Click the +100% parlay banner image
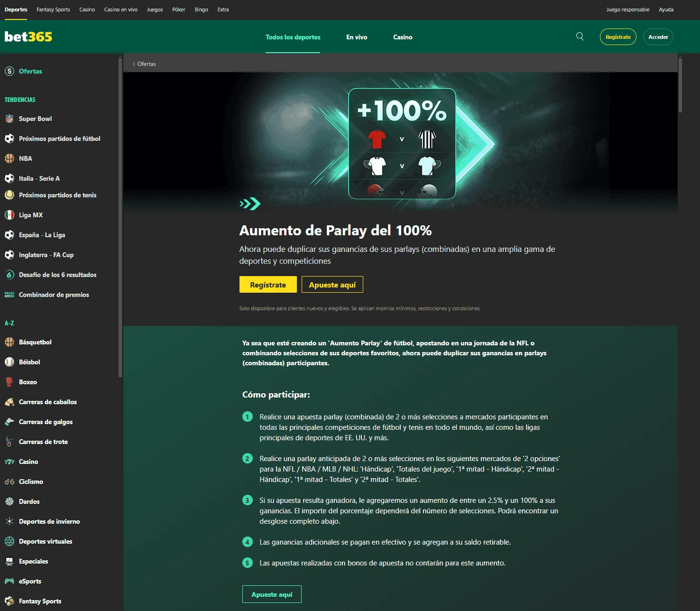The width and height of the screenshot is (700, 611). click(400, 142)
